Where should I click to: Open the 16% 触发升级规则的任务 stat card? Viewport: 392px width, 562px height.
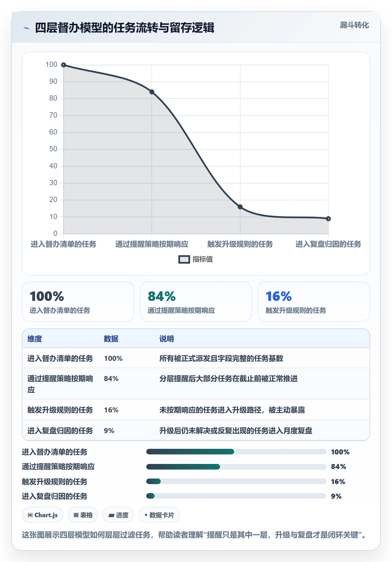click(x=314, y=301)
